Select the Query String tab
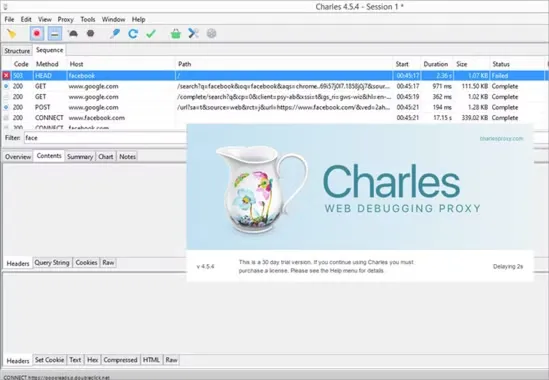This screenshot has height=380, width=549. pyautogui.click(x=52, y=263)
